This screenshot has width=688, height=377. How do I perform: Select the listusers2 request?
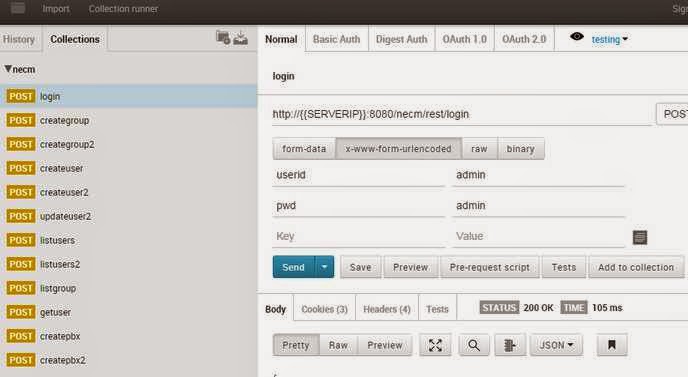128,264
